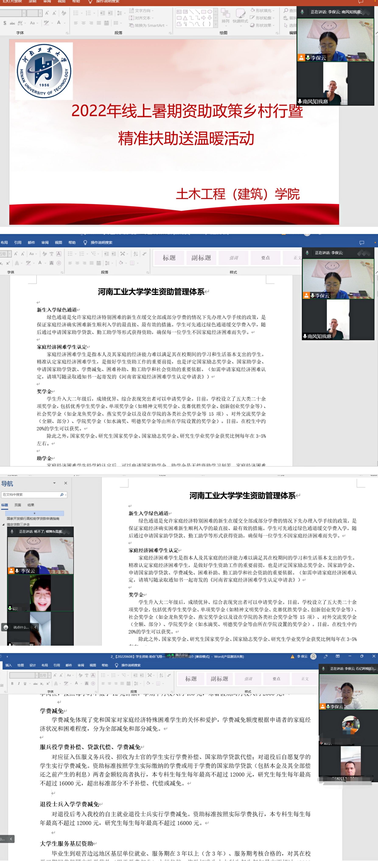
Task: Click character spacing AV icon in PowerPoint
Action: coord(20,23)
